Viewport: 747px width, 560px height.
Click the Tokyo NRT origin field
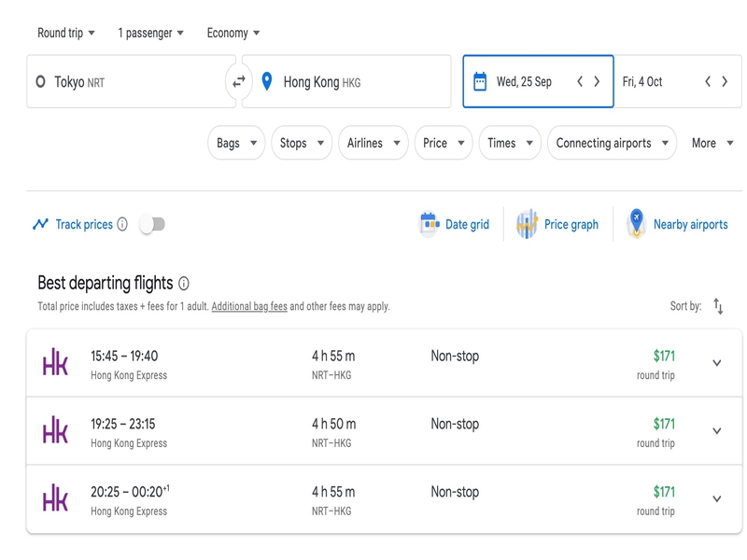click(x=131, y=81)
